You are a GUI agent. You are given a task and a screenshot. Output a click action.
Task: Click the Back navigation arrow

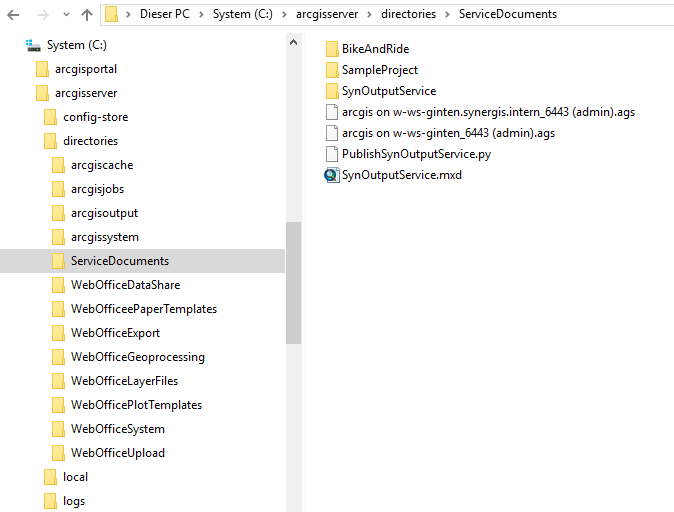13,15
